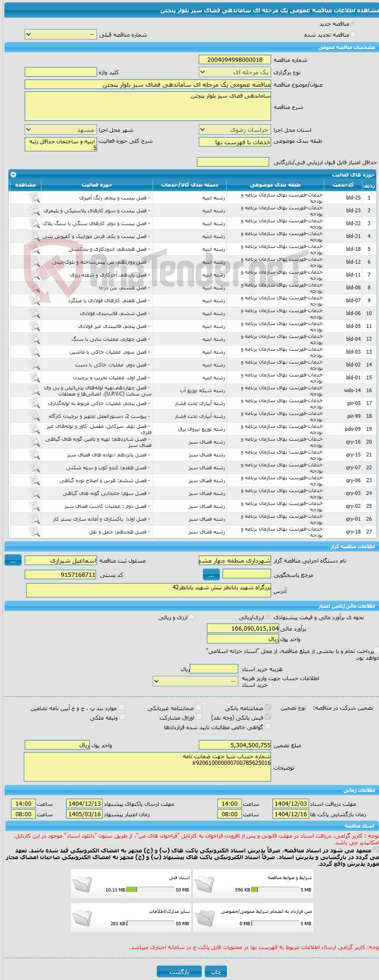Toggle the اوراق مشارکت checkbox
The height and width of the screenshot is (980, 379).
(x=199, y=717)
